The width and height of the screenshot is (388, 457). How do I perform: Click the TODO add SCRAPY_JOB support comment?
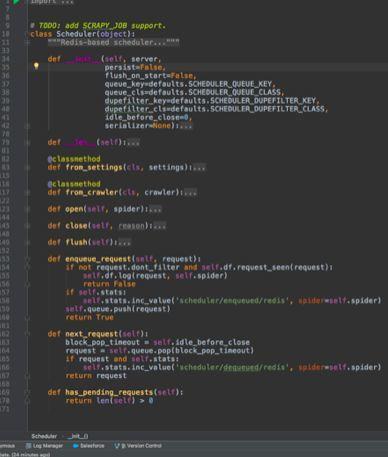[98, 26]
